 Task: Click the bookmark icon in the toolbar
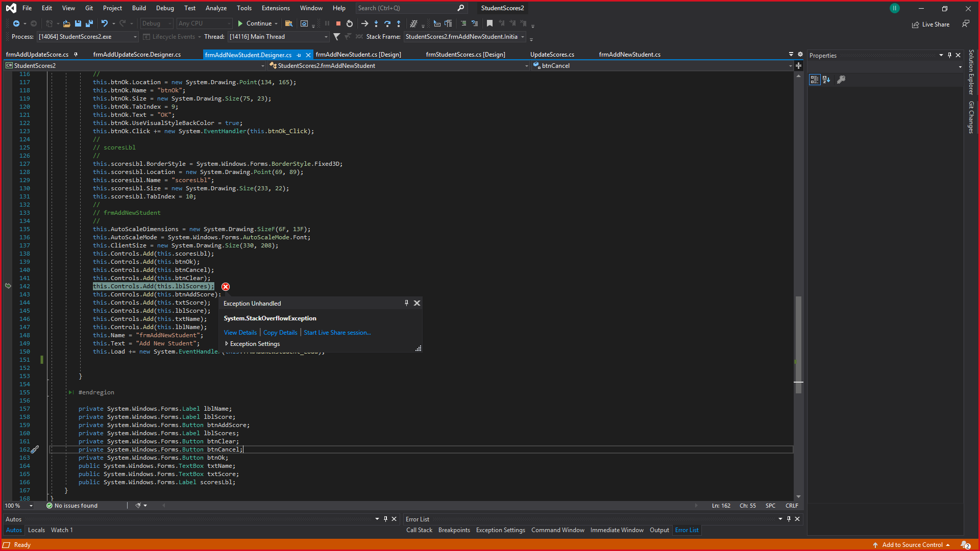point(489,23)
